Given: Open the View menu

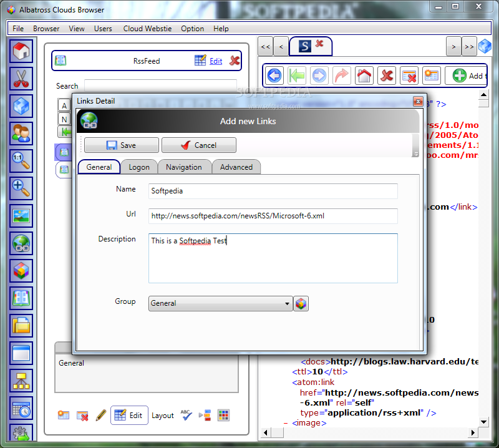Looking at the screenshot, I should click(x=77, y=29).
